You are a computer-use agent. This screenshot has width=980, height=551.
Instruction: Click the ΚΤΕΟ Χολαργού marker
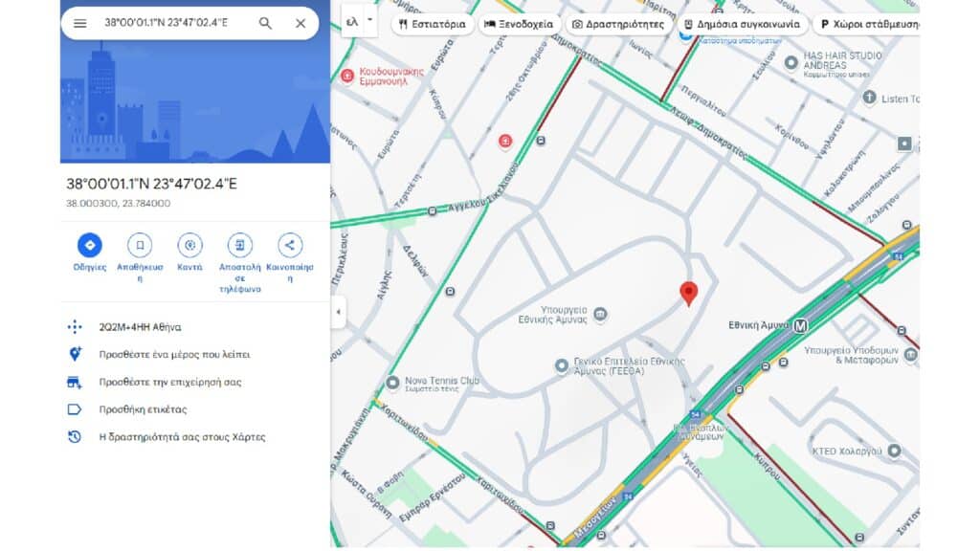(895, 451)
